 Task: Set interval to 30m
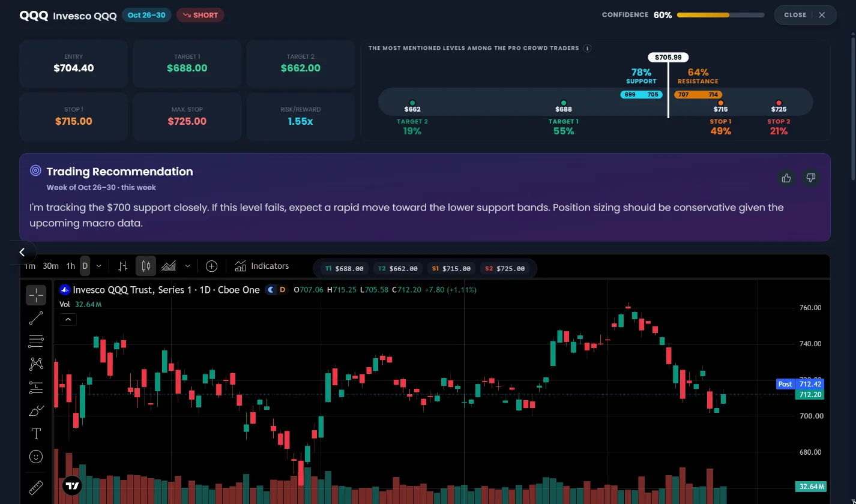pos(50,266)
